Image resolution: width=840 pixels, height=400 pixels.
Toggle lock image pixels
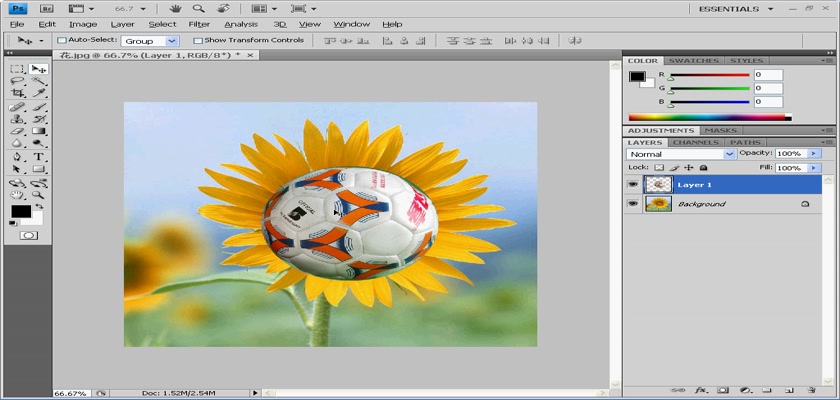[674, 168]
